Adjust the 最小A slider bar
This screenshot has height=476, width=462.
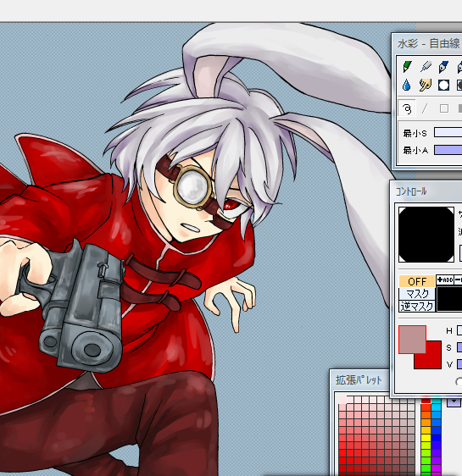pyautogui.click(x=448, y=150)
